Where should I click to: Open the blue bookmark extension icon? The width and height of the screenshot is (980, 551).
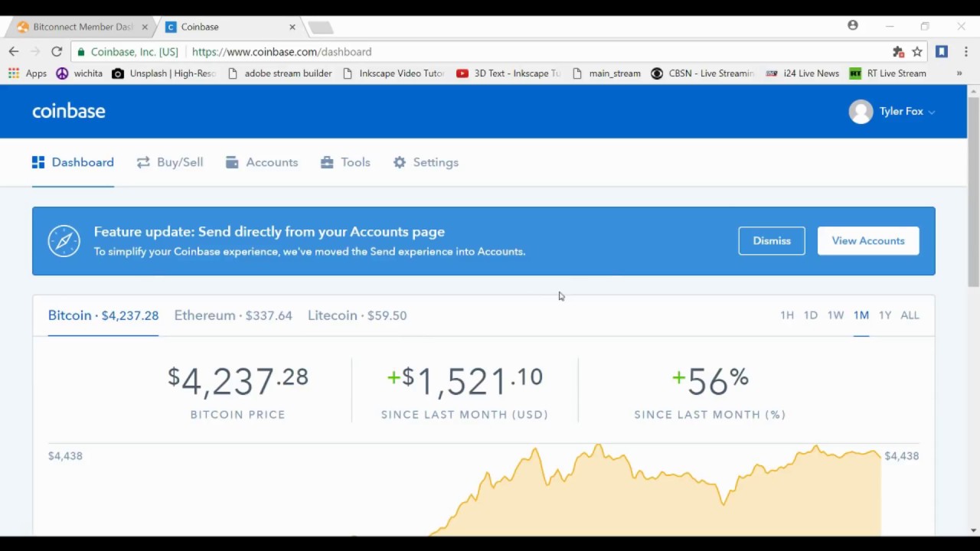click(942, 51)
